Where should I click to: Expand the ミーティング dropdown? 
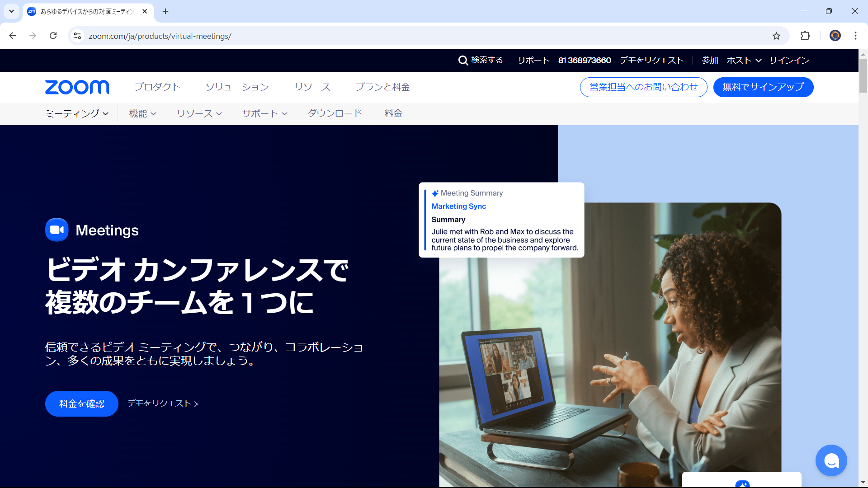77,113
